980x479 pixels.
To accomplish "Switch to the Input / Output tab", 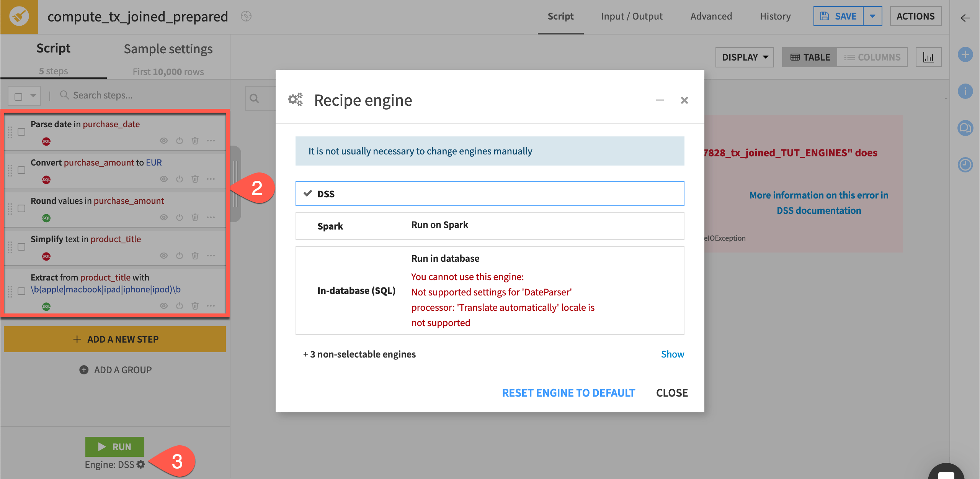I will pos(632,16).
